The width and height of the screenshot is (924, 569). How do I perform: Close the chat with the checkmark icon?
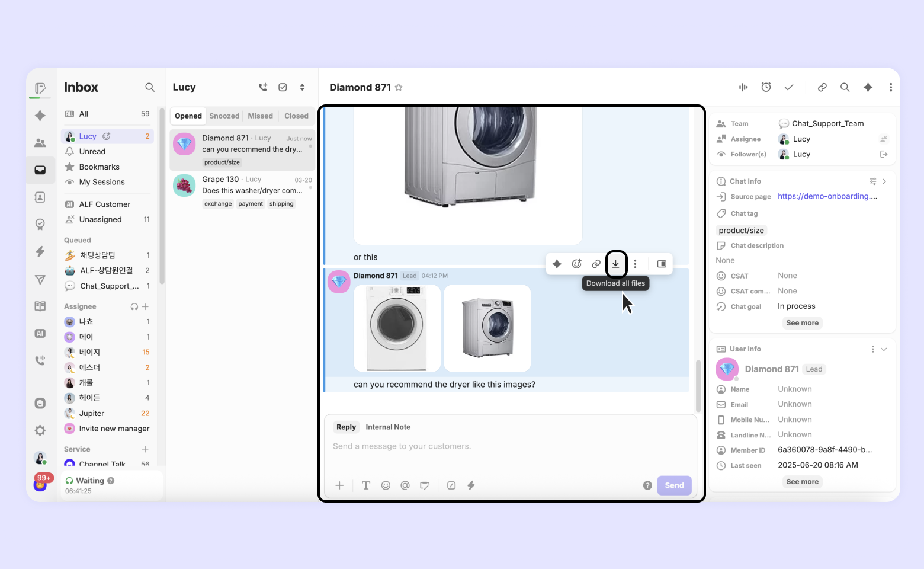point(789,87)
